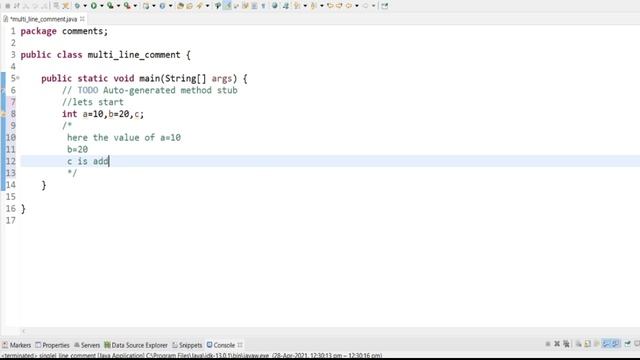
Task: Toggle Scroll Lock in Console toolbar
Action: [x=587, y=344]
